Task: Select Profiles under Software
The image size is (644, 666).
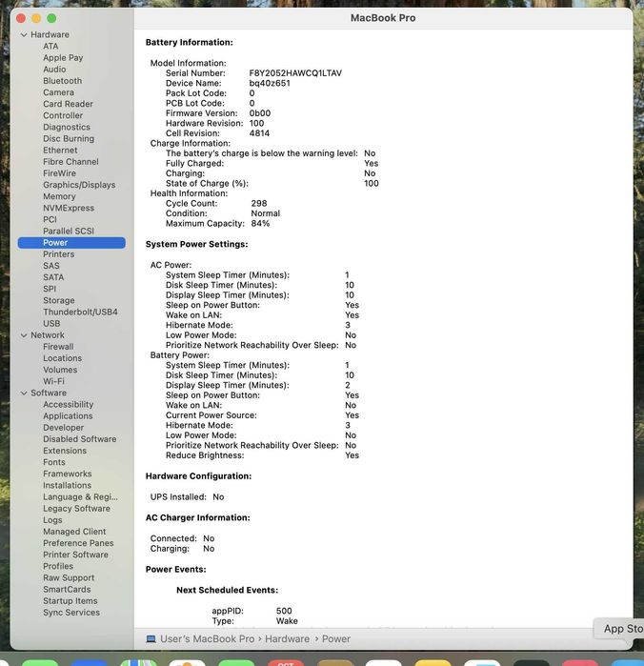Action: click(x=58, y=566)
